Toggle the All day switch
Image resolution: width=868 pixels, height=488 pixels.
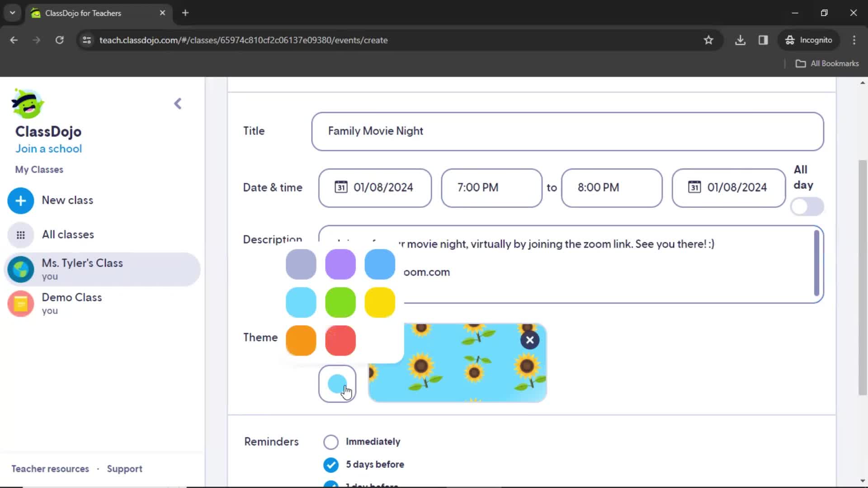click(x=807, y=207)
